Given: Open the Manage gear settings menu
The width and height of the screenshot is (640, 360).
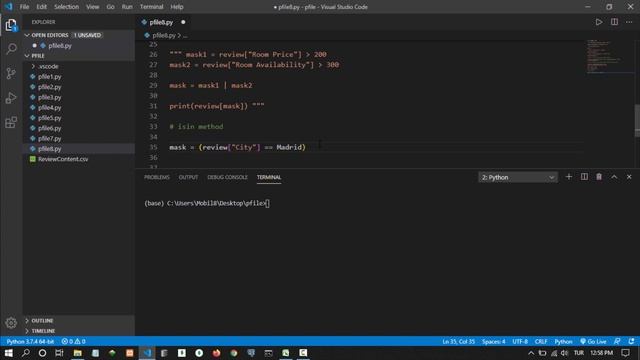Looking at the screenshot, I should point(11,323).
